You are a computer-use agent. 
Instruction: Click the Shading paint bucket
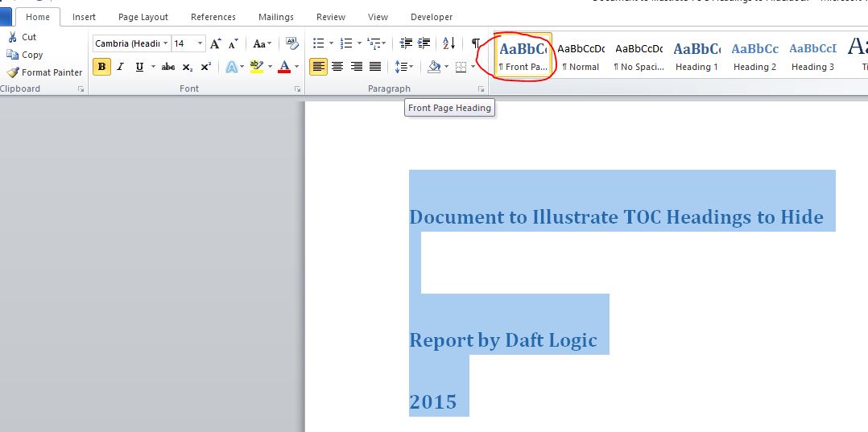click(435, 67)
